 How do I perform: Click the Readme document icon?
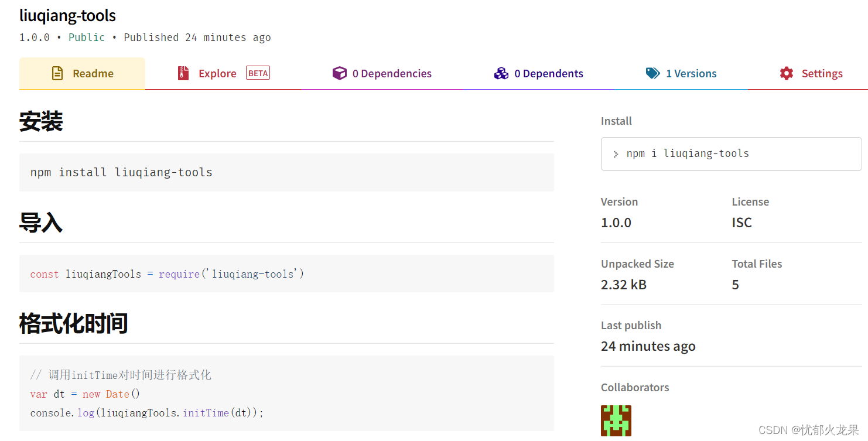[x=57, y=73]
